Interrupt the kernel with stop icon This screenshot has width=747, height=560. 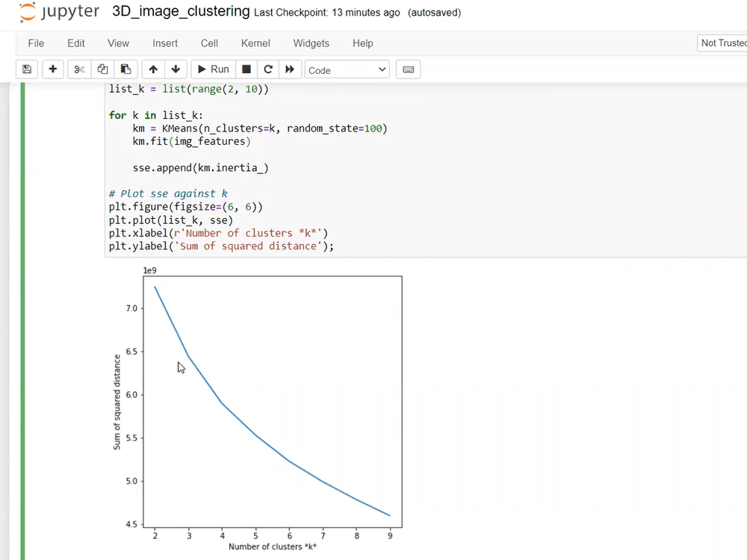pyautogui.click(x=246, y=69)
